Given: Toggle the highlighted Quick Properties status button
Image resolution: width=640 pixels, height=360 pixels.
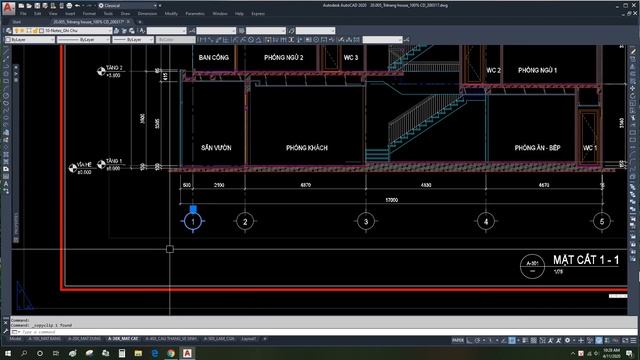Looking at the screenshot, I should [599, 340].
